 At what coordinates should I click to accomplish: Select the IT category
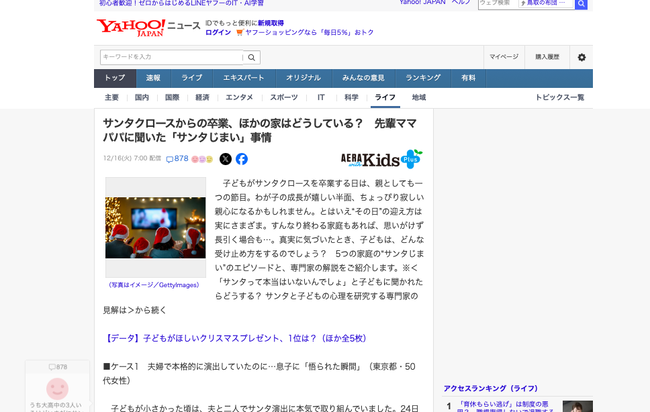pos(321,97)
